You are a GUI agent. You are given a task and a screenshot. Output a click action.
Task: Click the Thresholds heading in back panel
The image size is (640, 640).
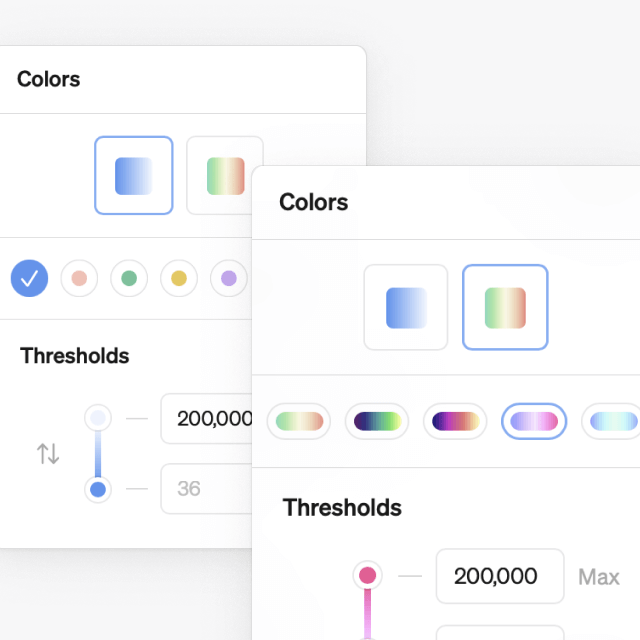coord(75,356)
